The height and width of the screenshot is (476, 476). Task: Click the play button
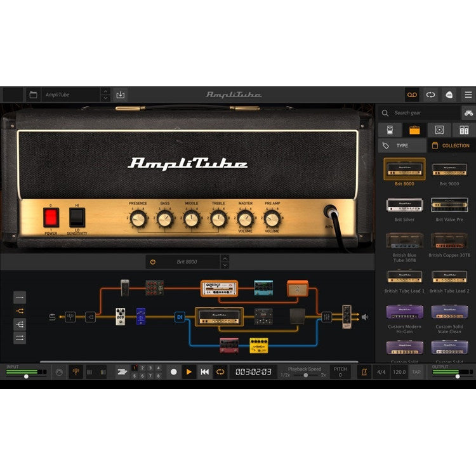pos(188,372)
